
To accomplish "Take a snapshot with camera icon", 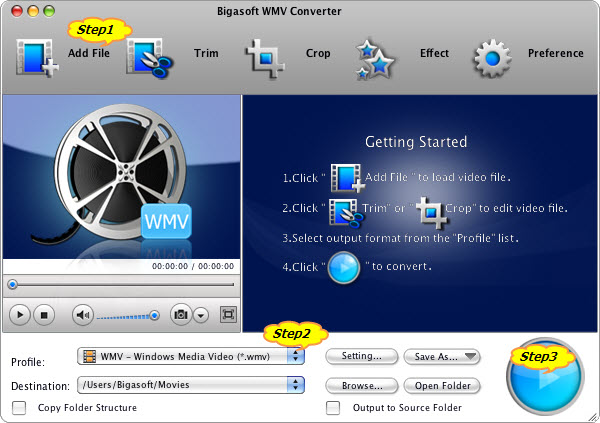I will [x=181, y=315].
